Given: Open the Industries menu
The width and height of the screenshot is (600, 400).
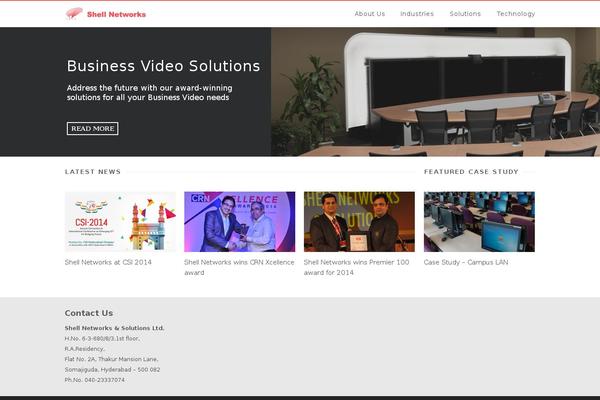Looking at the screenshot, I should (417, 14).
